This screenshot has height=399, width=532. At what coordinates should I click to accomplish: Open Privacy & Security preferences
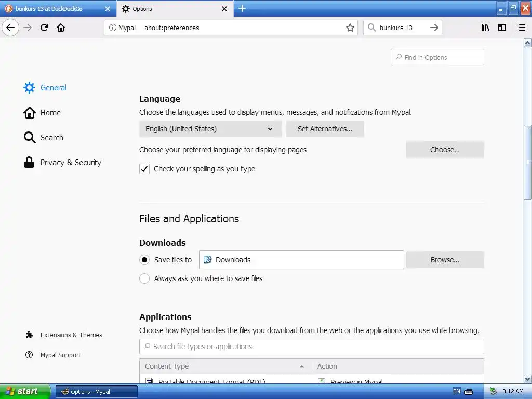[x=62, y=163]
